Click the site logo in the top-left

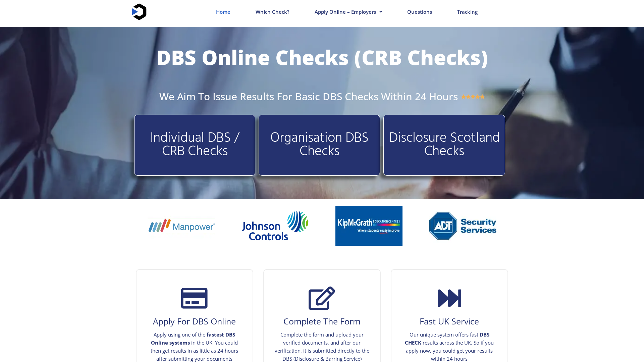pos(139,11)
